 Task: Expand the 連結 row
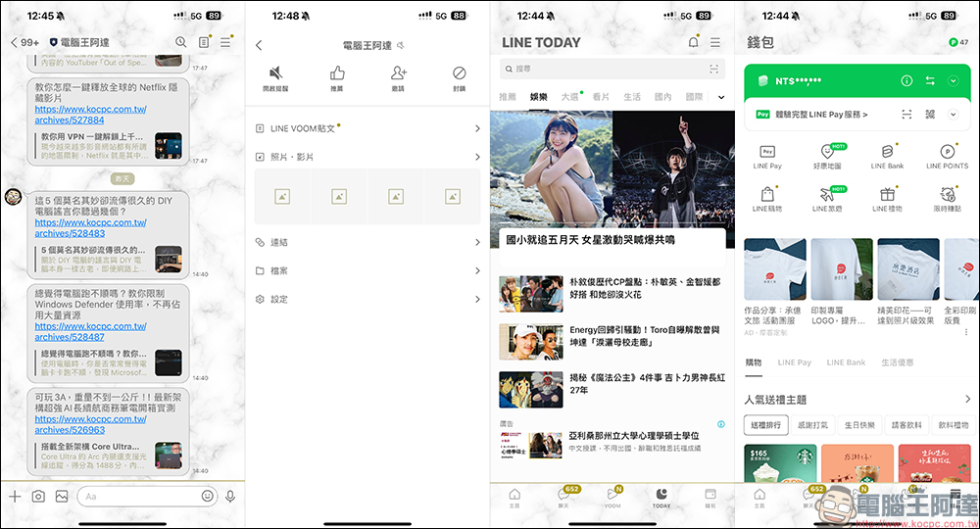coord(367,242)
